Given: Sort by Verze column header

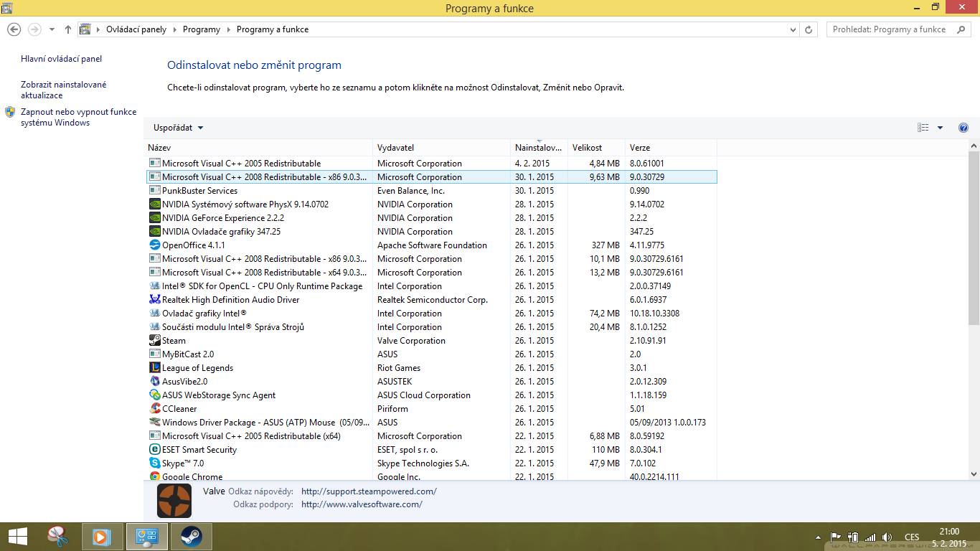Looking at the screenshot, I should (671, 147).
